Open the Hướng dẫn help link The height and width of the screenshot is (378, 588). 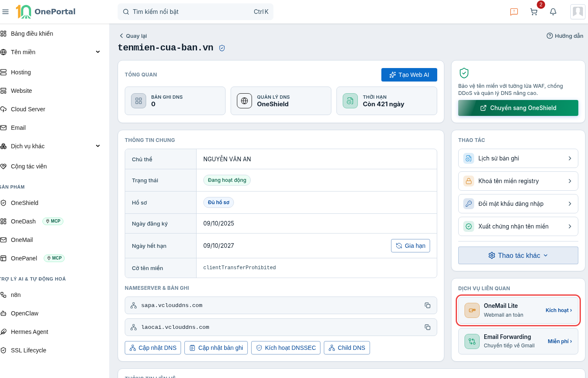(x=565, y=36)
